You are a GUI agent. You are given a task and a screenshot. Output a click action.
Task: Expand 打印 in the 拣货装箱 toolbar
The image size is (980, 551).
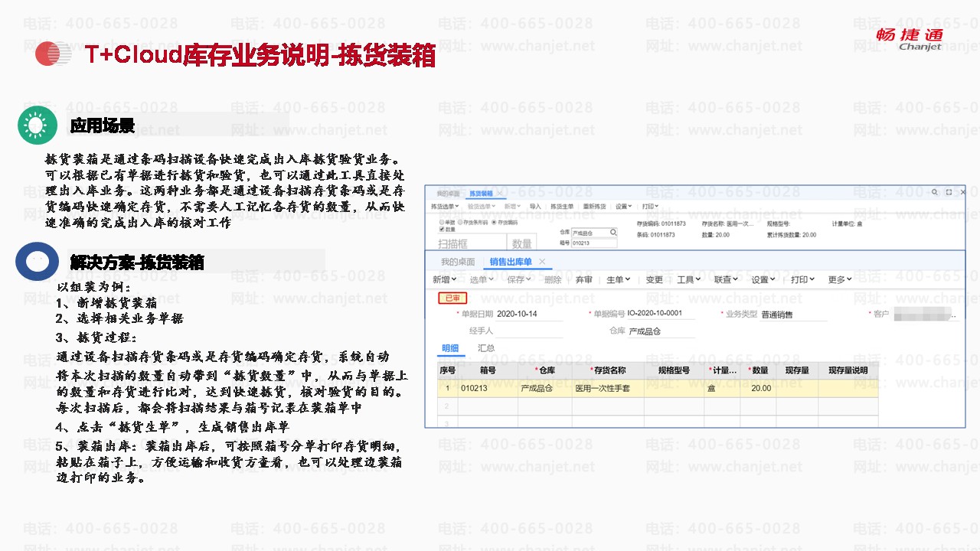[x=651, y=207]
